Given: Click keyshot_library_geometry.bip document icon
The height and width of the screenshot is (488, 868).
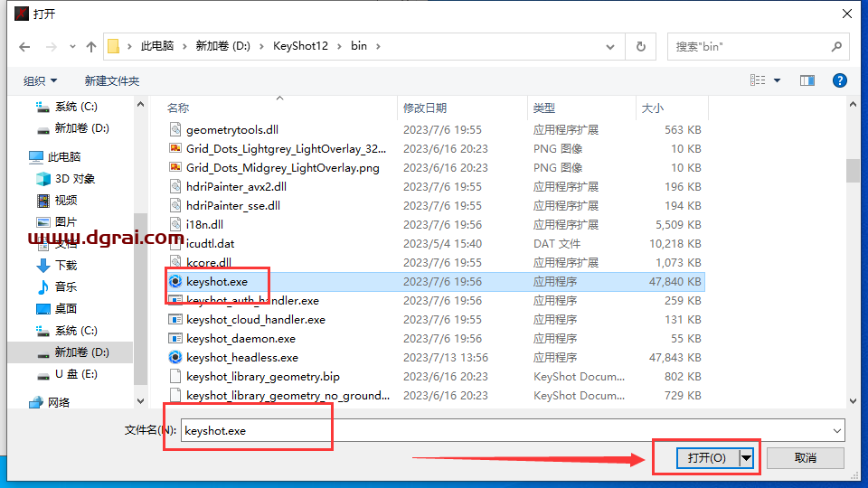Looking at the screenshot, I should coord(175,376).
